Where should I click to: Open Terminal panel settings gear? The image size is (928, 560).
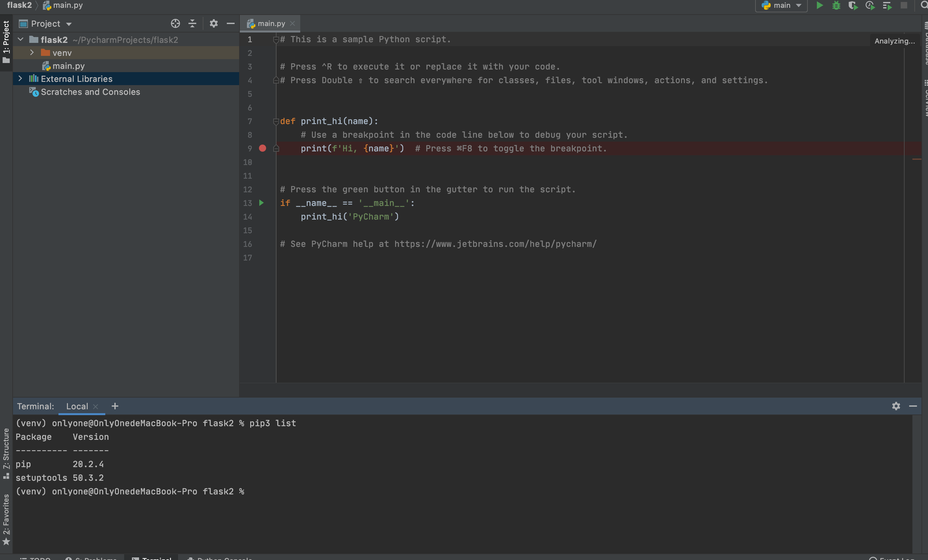pos(896,406)
